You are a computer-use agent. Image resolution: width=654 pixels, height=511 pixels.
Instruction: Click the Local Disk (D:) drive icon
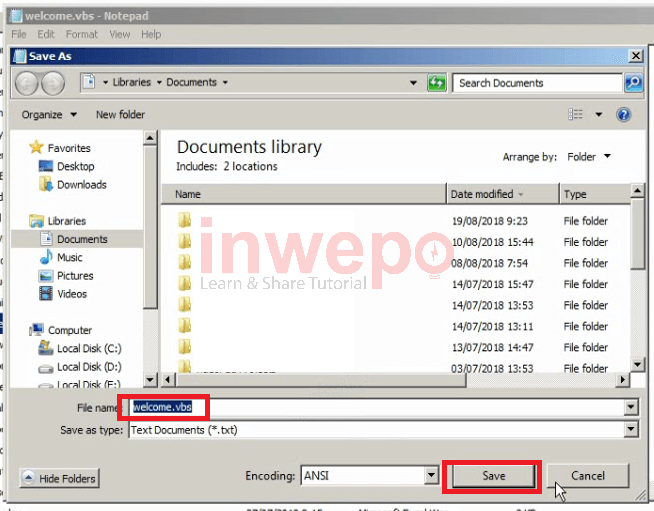pyautogui.click(x=45, y=368)
